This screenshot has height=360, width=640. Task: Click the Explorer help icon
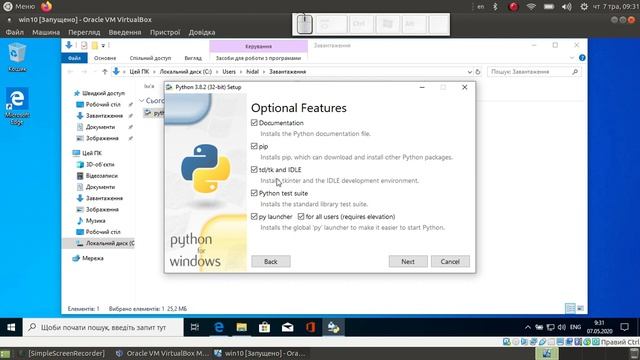582,58
